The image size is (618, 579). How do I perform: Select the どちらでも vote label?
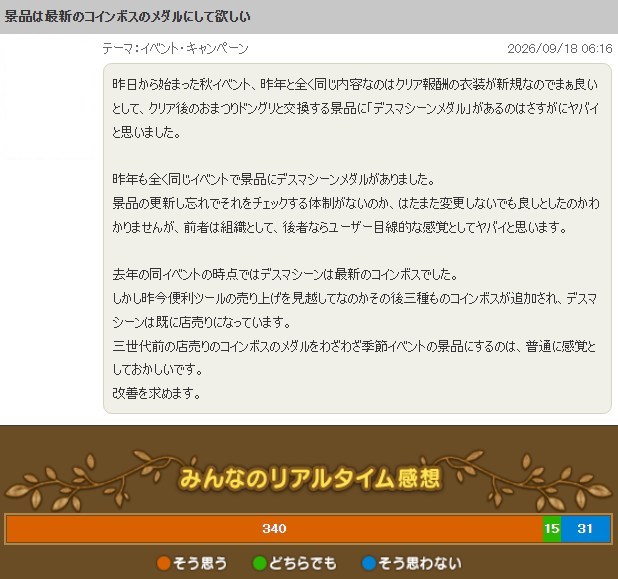(303, 563)
